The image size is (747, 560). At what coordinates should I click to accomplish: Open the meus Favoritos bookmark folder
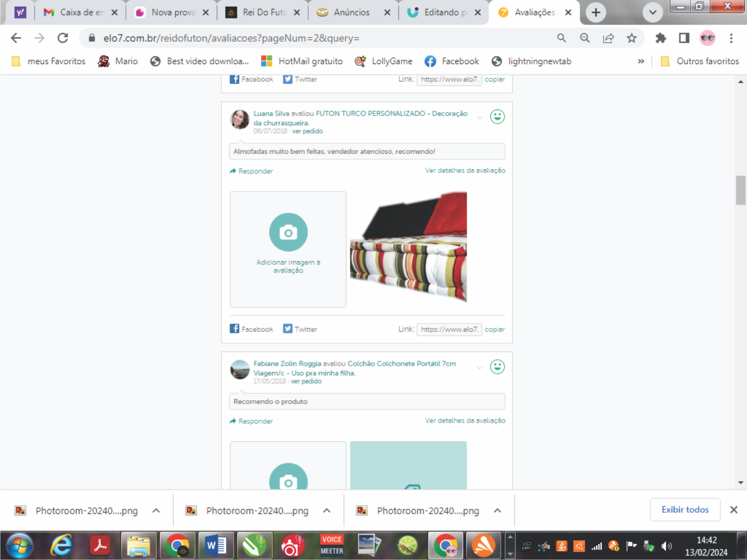49,61
